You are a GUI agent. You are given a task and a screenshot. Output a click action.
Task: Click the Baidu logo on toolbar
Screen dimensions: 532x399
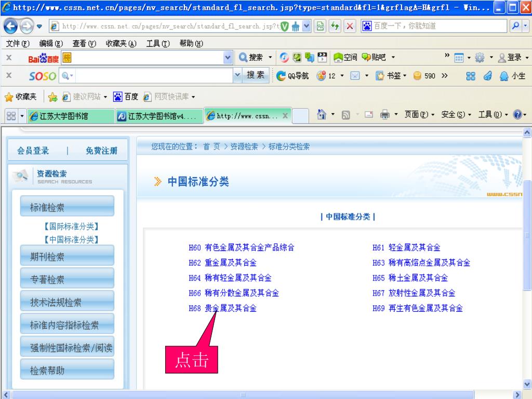point(43,58)
